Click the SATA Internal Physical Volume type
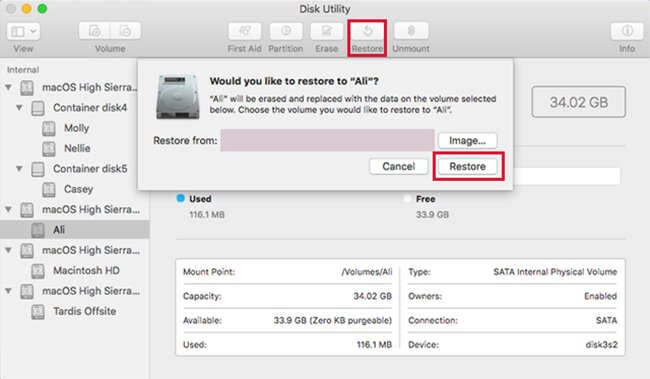650x379 pixels. (555, 272)
